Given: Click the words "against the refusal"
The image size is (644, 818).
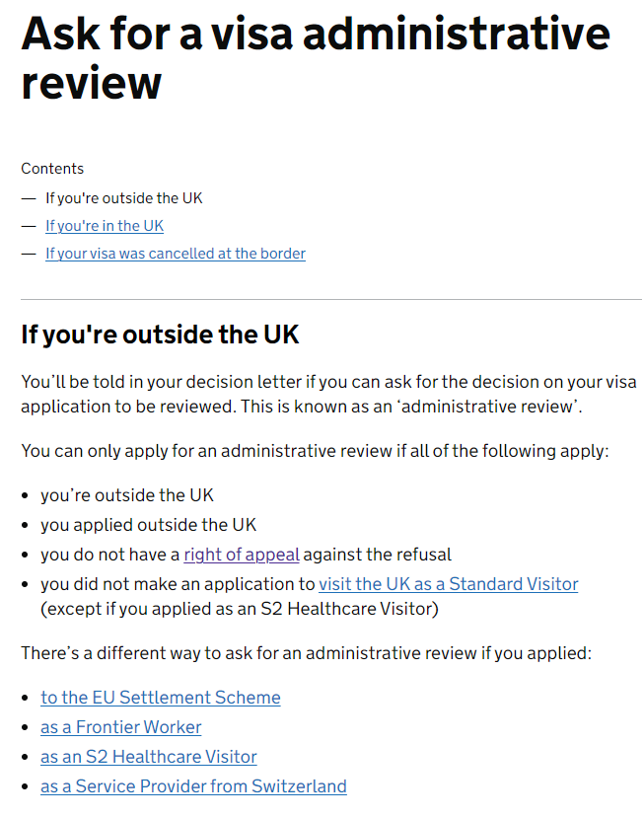Looking at the screenshot, I should click(x=377, y=555).
